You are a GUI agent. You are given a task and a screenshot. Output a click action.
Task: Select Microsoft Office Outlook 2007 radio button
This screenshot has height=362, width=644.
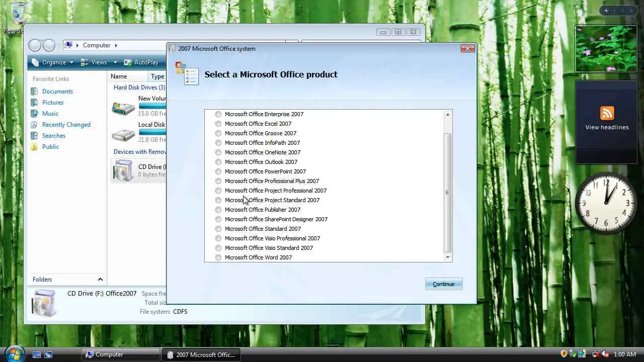[218, 162]
